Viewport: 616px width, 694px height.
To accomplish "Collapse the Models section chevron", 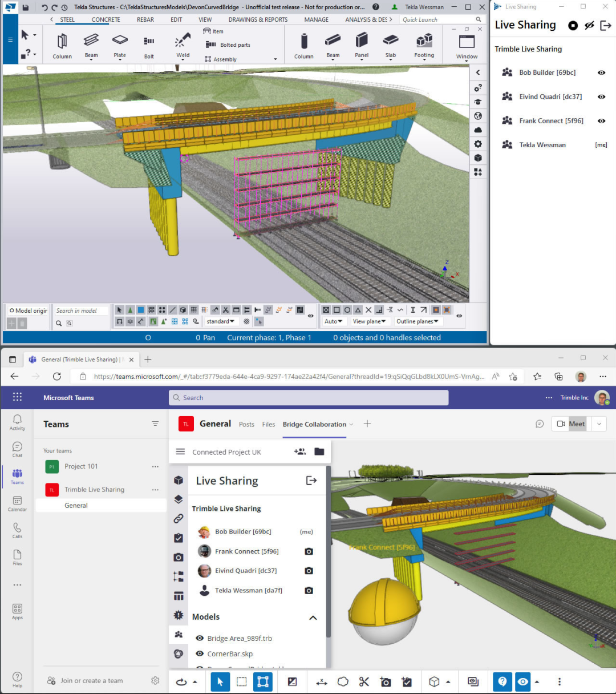I will pyautogui.click(x=313, y=618).
